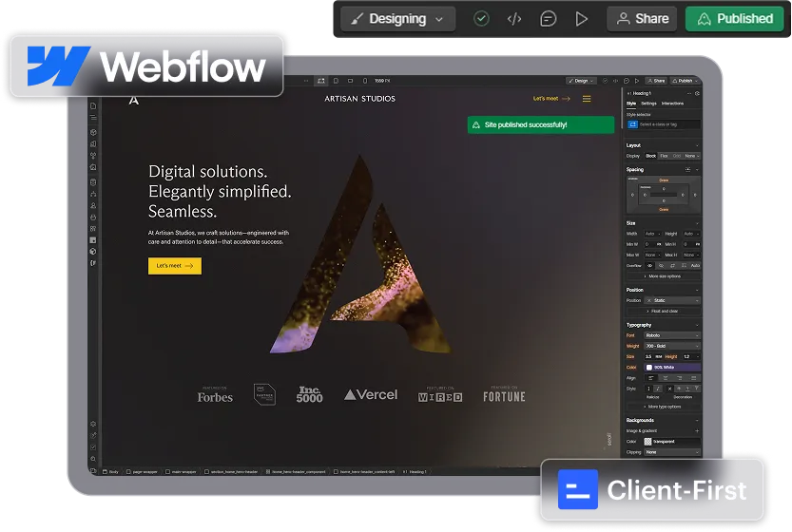Select left text align icon
The image size is (792, 532).
tap(651, 378)
